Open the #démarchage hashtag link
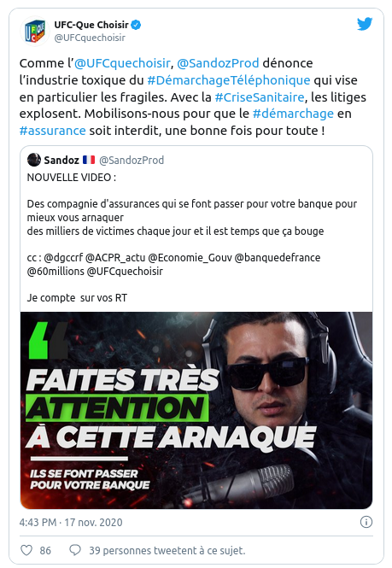The width and height of the screenshot is (392, 568). click(293, 114)
